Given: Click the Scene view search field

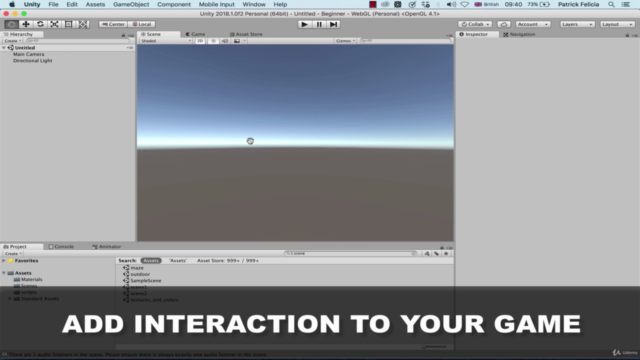Looking at the screenshot, I should tap(405, 41).
